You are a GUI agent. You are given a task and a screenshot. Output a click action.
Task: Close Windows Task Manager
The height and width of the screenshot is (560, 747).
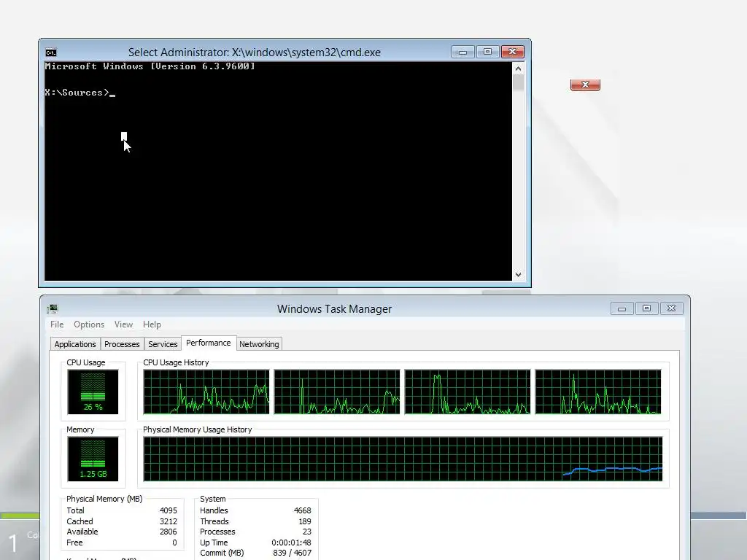tap(671, 308)
